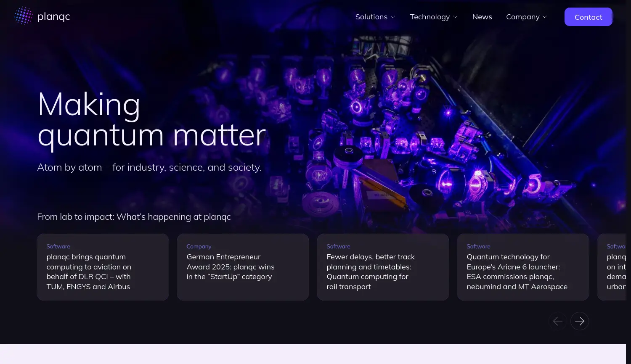The height and width of the screenshot is (364, 631).
Task: Open German Entrepreneur Award 2025 card
Action: pyautogui.click(x=243, y=267)
